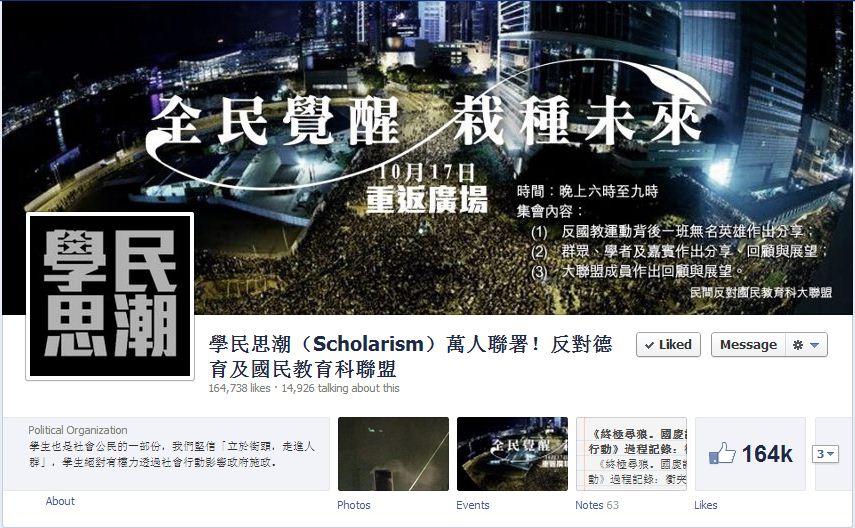Open the Scholarism profile picture
The width and height of the screenshot is (855, 528).
click(110, 296)
